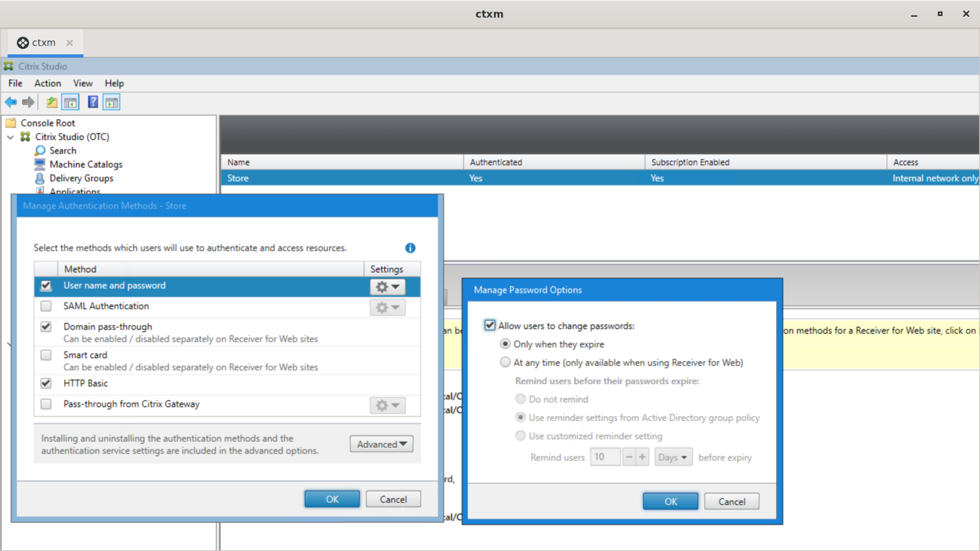The height and width of the screenshot is (551, 980).
Task: Select Console Root in the tree
Action: pos(48,123)
